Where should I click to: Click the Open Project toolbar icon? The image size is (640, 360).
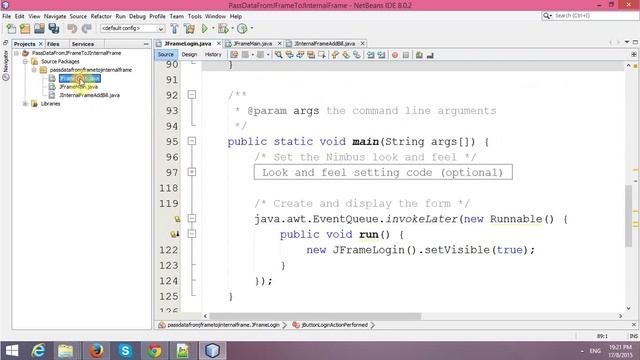click(x=39, y=29)
